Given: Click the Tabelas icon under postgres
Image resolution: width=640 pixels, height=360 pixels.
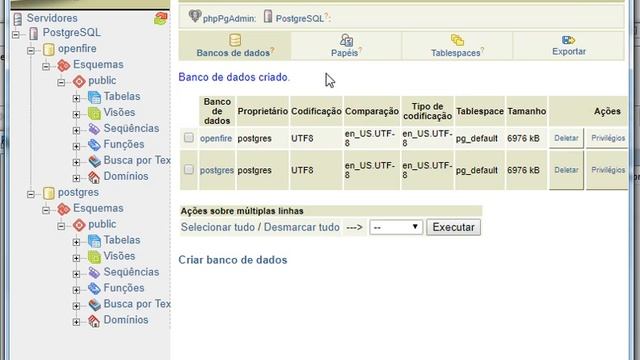Looking at the screenshot, I should [94, 241].
